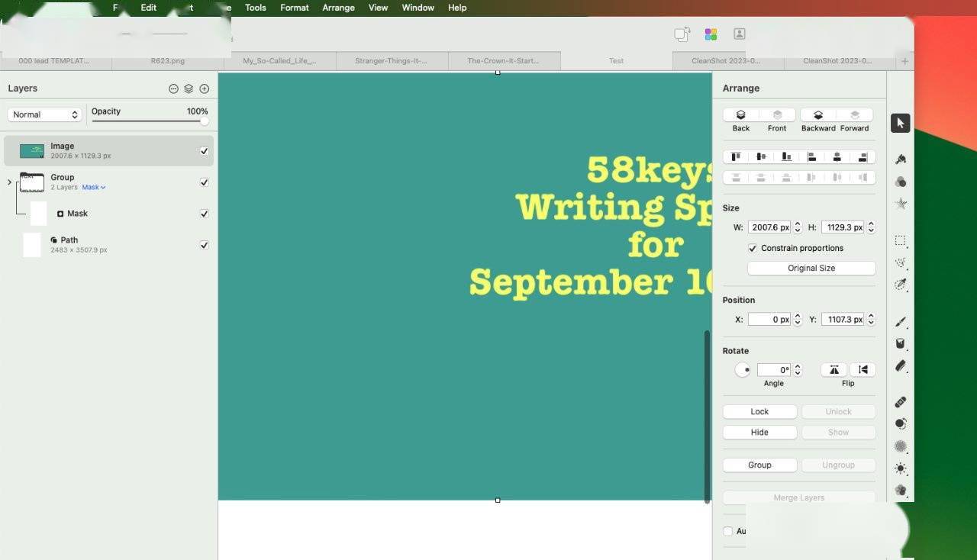Add a new layer with plus icon
977x560 pixels.
pyautogui.click(x=204, y=89)
